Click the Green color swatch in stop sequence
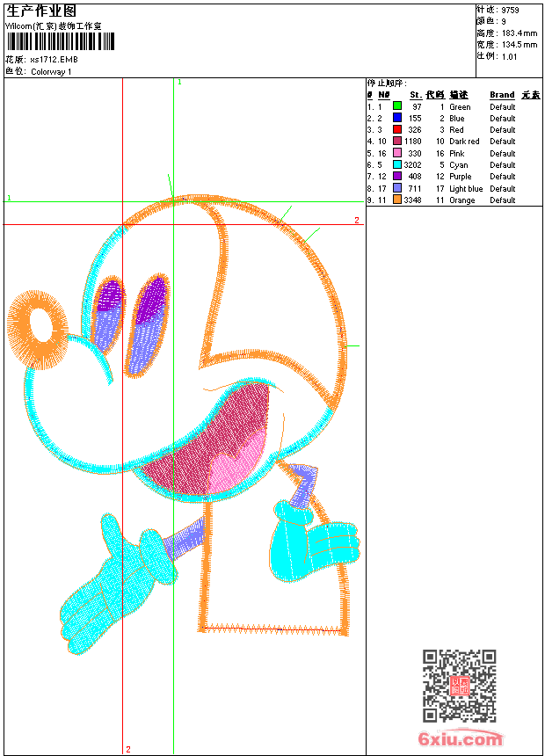The image size is (545, 756). 397,105
